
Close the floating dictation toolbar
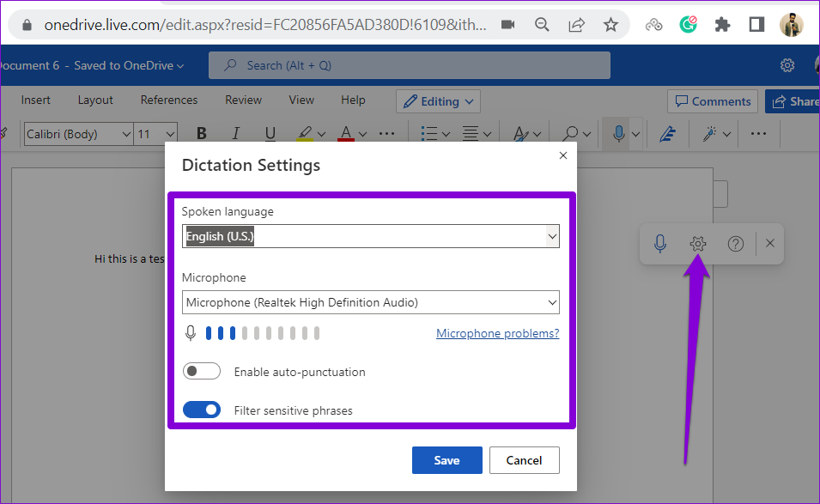(770, 243)
